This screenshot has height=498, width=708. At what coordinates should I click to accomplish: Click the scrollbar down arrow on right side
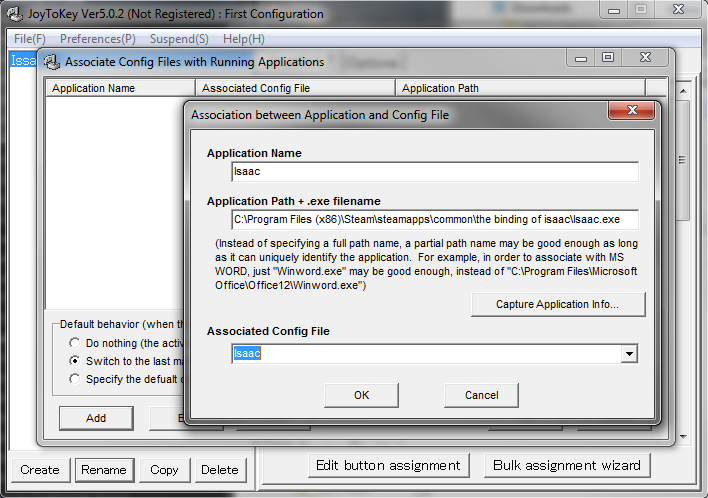pyautogui.click(x=683, y=437)
